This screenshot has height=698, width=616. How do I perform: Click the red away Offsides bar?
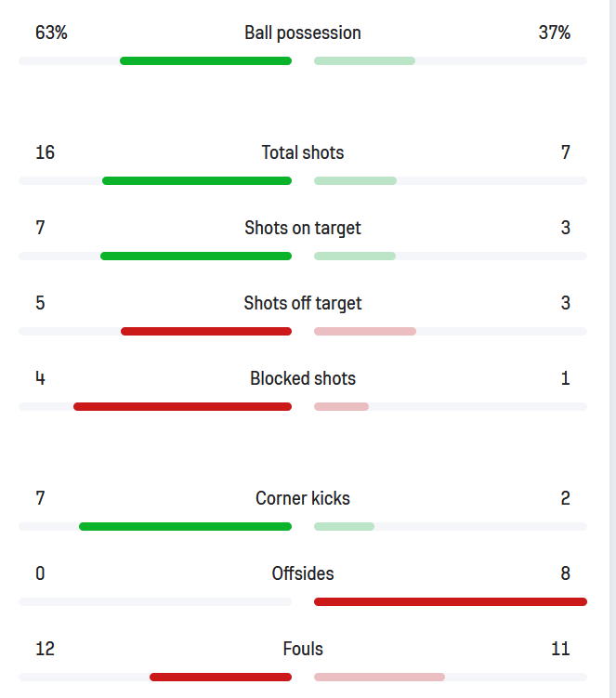pos(451,602)
